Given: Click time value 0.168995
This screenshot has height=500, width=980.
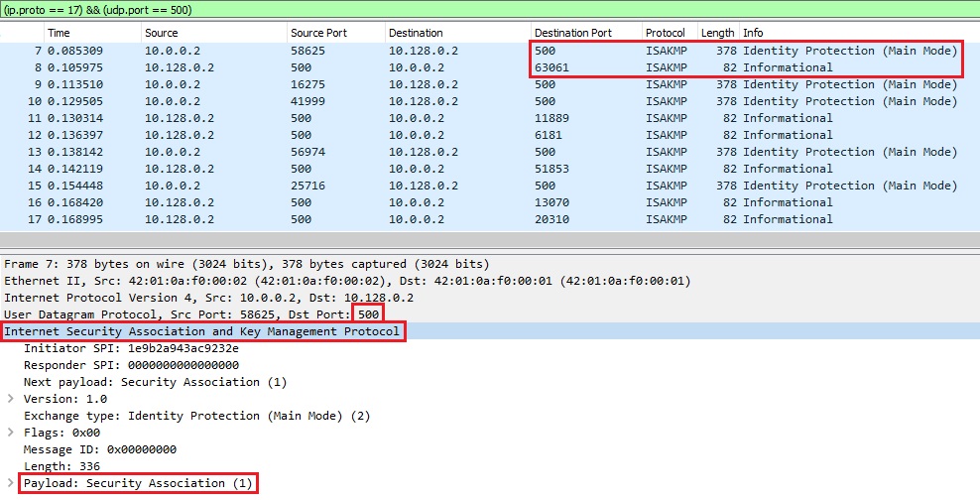Looking at the screenshot, I should point(75,219).
